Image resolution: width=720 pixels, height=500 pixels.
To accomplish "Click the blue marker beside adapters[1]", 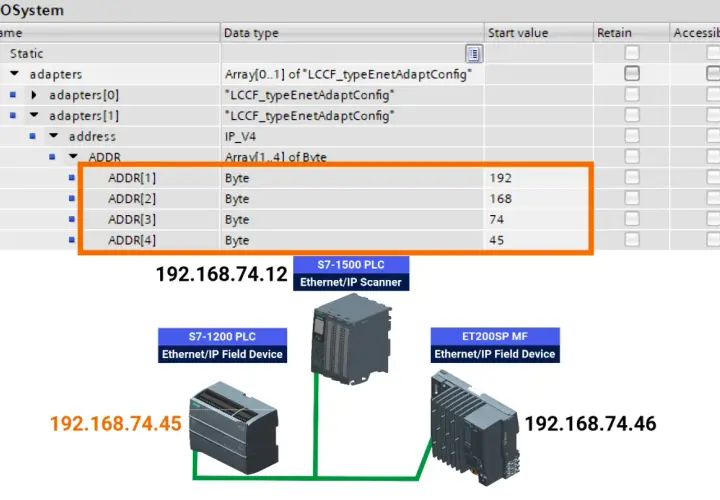I will pyautogui.click(x=13, y=115).
